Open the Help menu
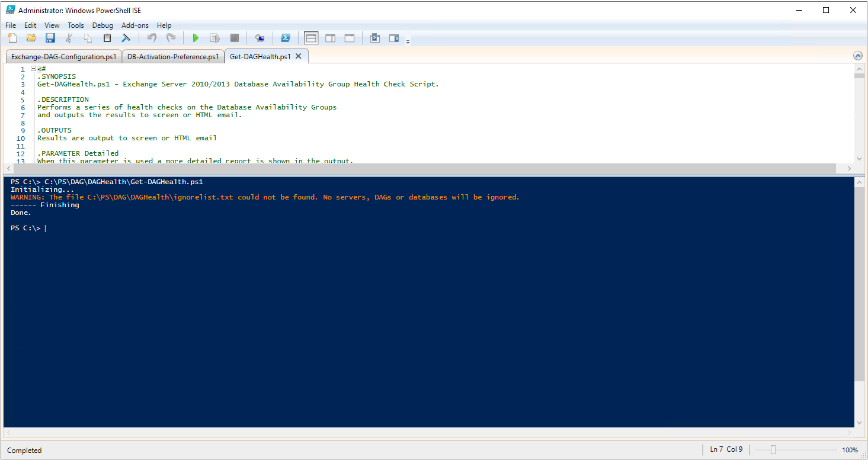Viewport: 868px width, 460px height. [x=164, y=25]
